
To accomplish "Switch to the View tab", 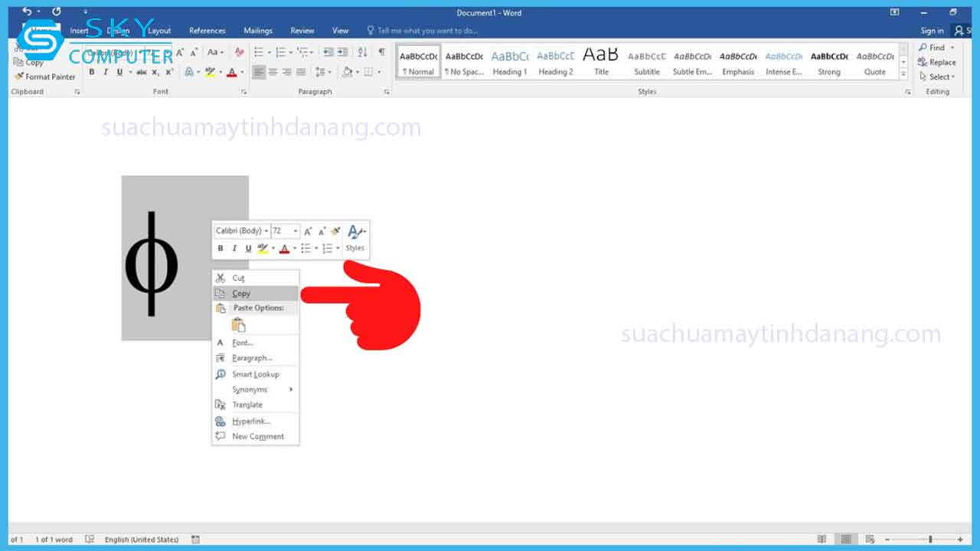I will click(341, 31).
